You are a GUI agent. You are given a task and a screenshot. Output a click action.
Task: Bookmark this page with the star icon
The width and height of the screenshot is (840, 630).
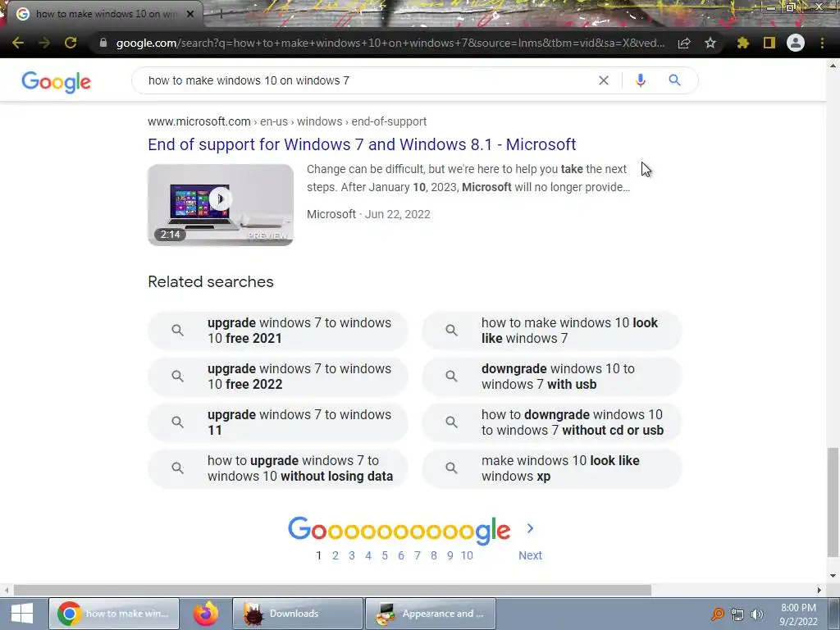point(710,43)
